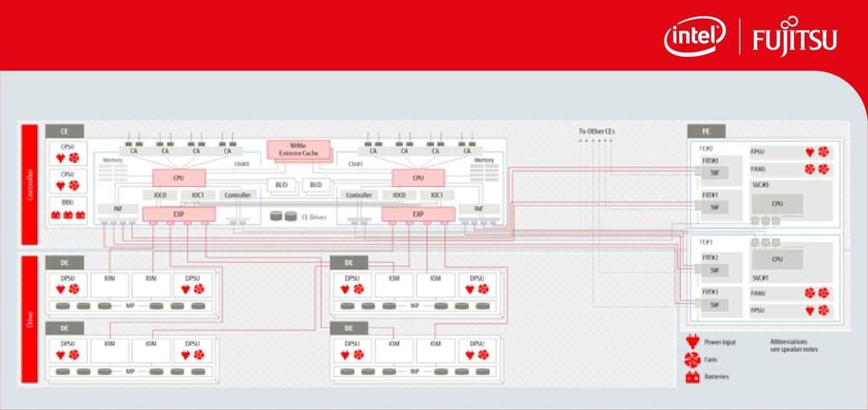Click the 'To Other CEs' label
The height and width of the screenshot is (410, 868).
[597, 132]
